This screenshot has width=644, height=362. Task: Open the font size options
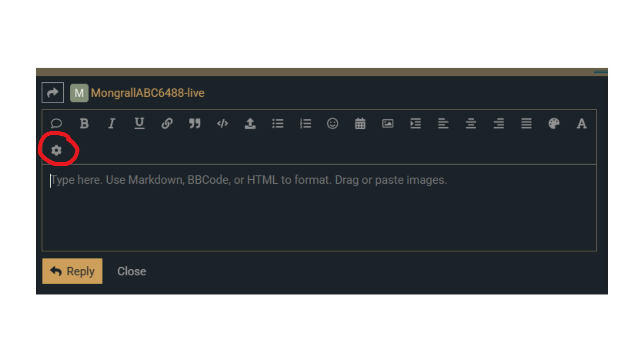tap(582, 123)
